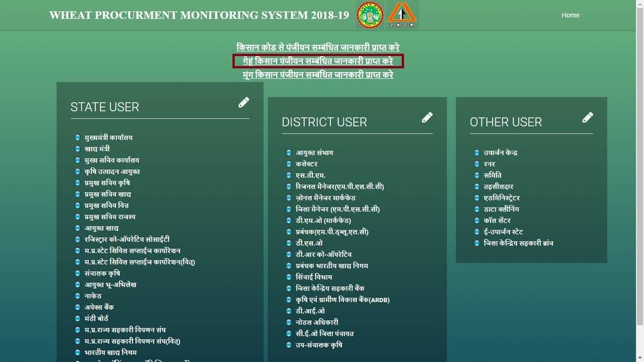The image size is (644, 362).
Task: Click the scrollbar down arrow
Action: pos(640,358)
